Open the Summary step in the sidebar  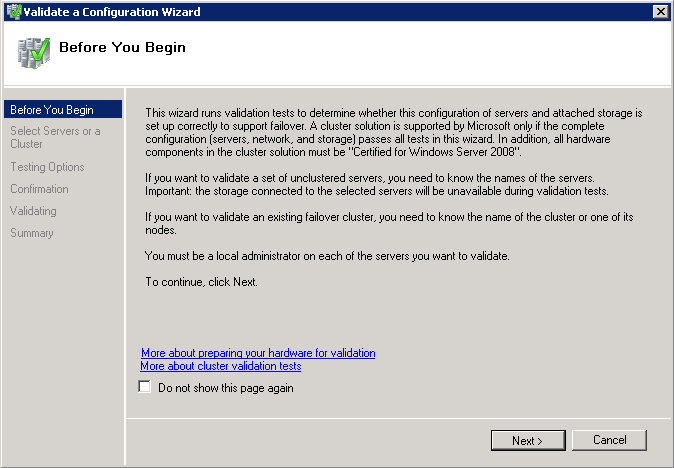[x=31, y=233]
